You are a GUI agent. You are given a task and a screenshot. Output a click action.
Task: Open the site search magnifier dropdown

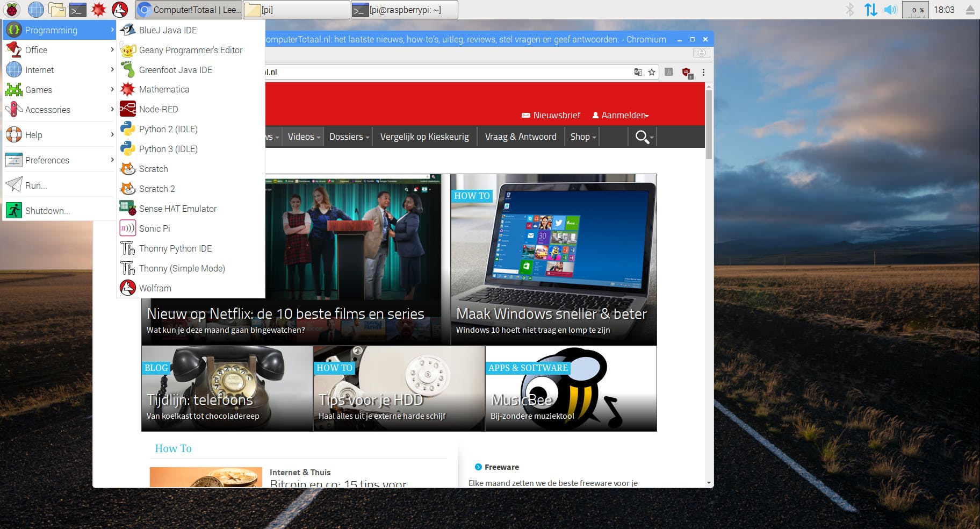click(x=644, y=137)
